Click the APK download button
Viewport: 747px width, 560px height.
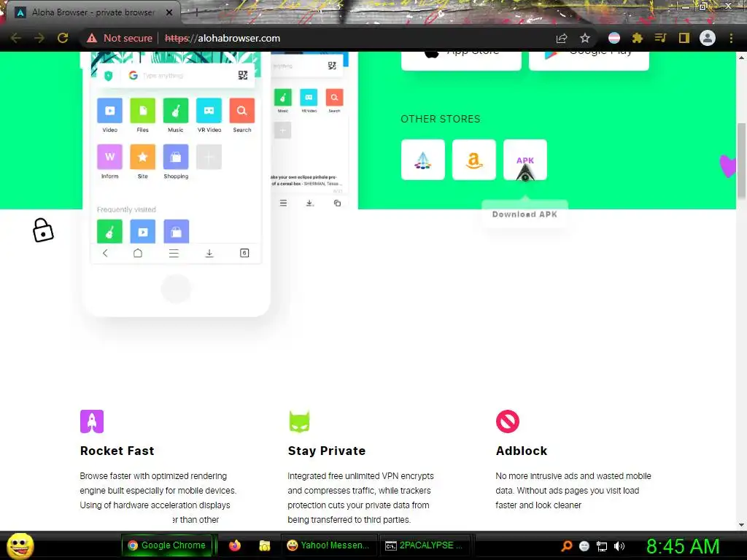(525, 160)
